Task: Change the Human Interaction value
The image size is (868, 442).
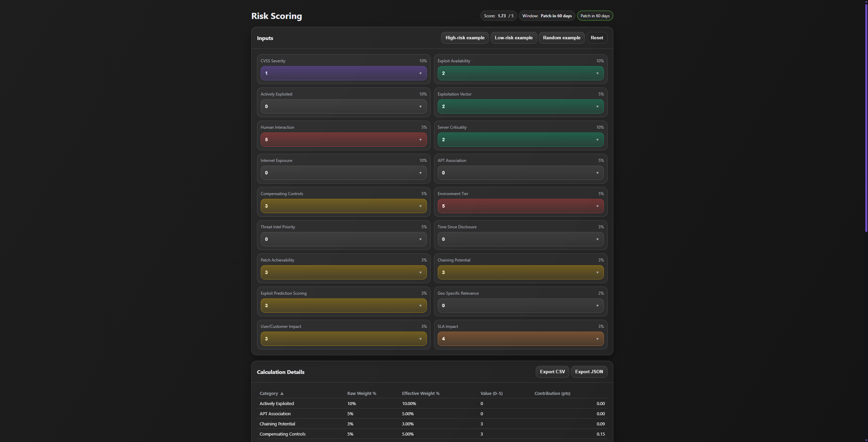Action: coord(343,140)
